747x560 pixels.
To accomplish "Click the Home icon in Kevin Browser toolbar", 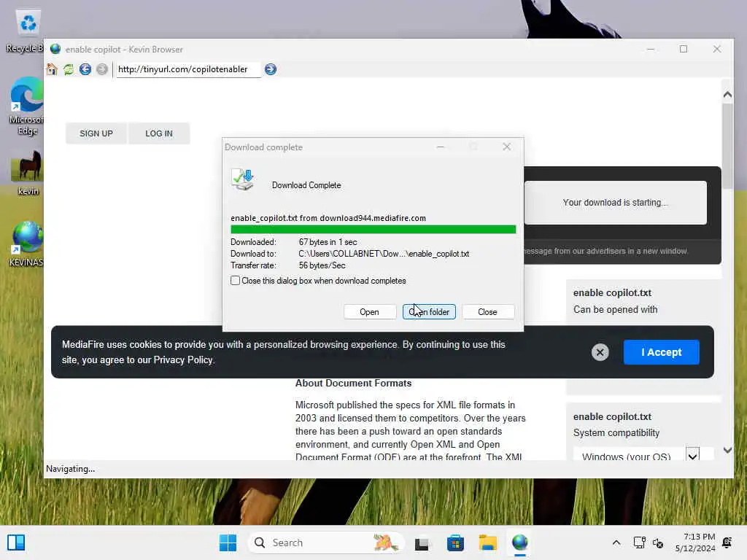I will 52,69.
